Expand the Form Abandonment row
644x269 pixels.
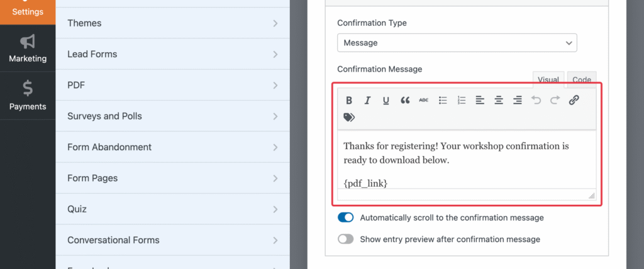pyautogui.click(x=172, y=147)
